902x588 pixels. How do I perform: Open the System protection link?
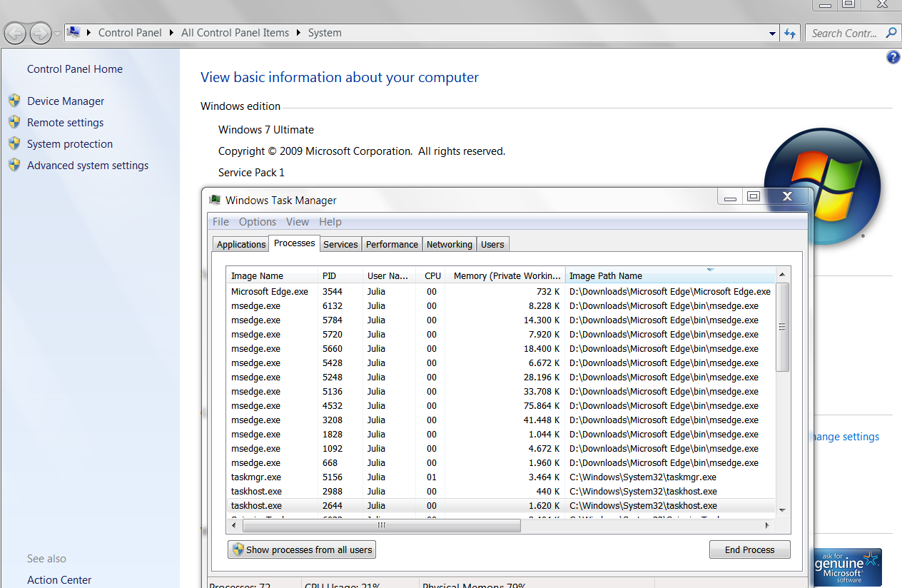(x=70, y=144)
